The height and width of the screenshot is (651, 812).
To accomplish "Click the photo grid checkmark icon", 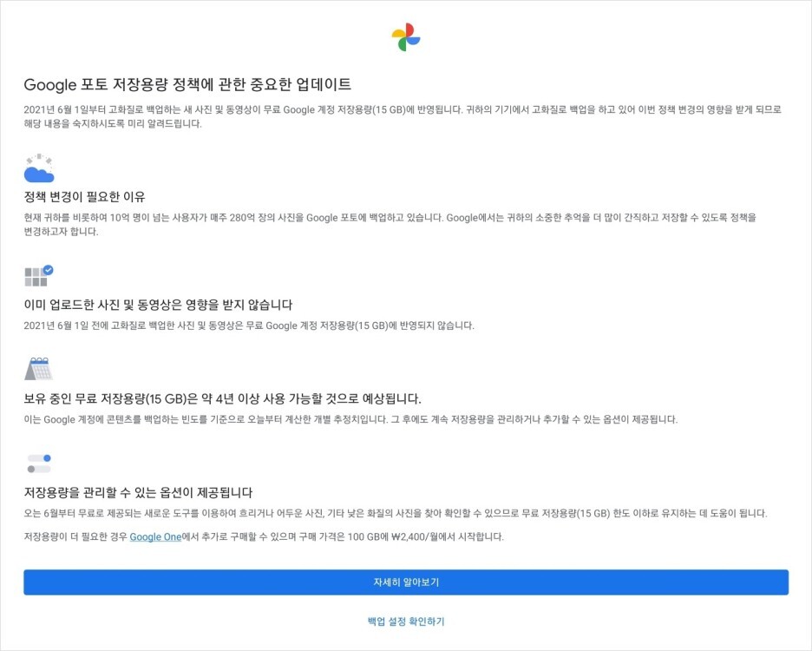I will (x=39, y=275).
